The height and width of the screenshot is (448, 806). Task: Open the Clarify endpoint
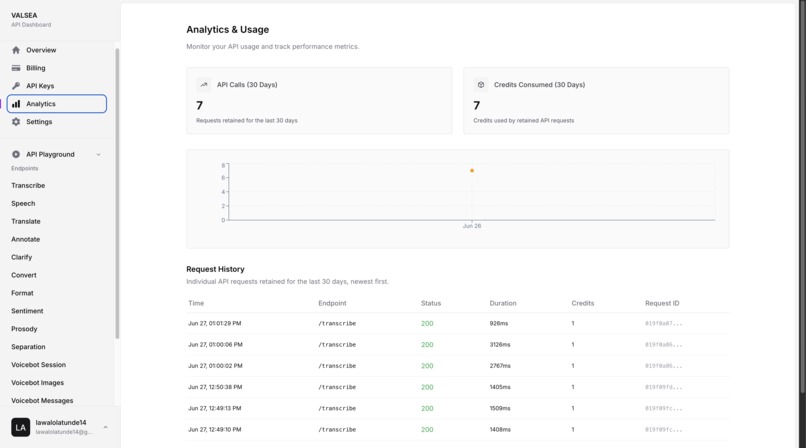[22, 257]
